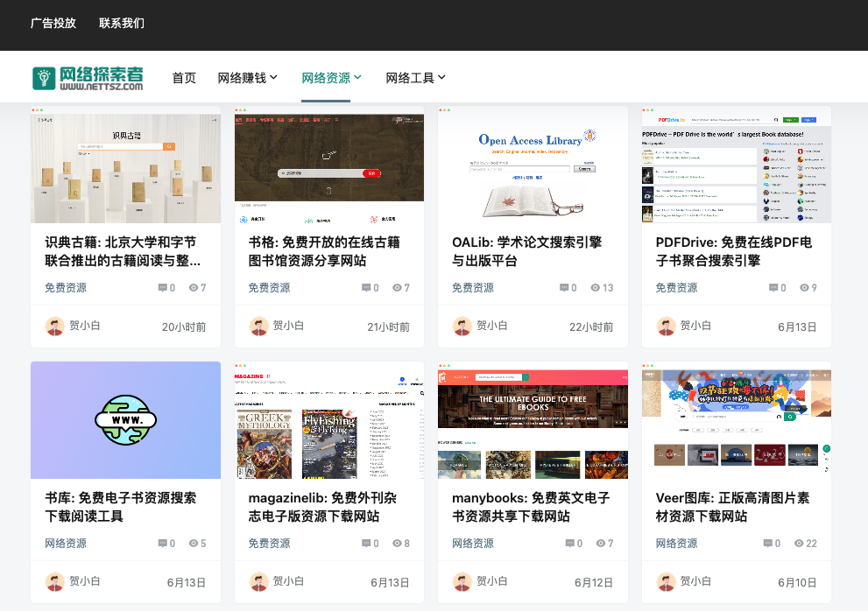Open article title magazinelib: 免费外刊杂志
The width and height of the screenshot is (868, 611).
[322, 507]
